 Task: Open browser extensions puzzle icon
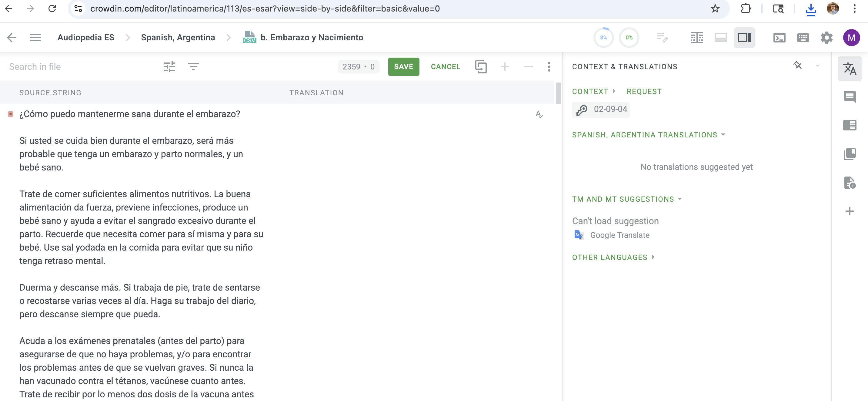coord(746,8)
